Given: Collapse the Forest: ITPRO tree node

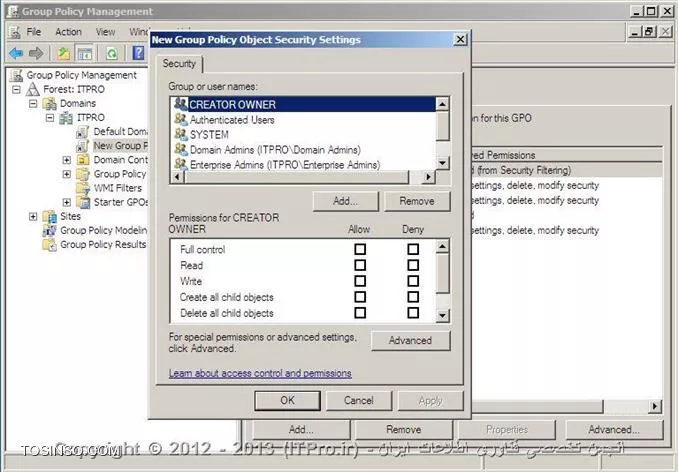Looking at the screenshot, I should 16,89.
